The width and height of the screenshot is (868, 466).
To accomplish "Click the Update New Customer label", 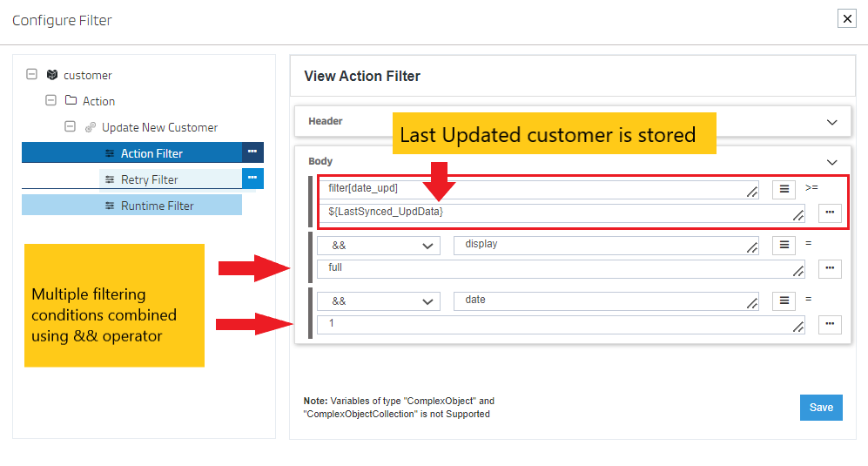I will pos(159,127).
